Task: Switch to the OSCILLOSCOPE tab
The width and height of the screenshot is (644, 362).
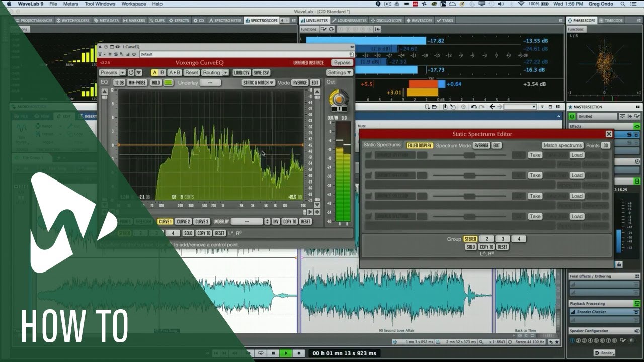Action: click(x=387, y=21)
